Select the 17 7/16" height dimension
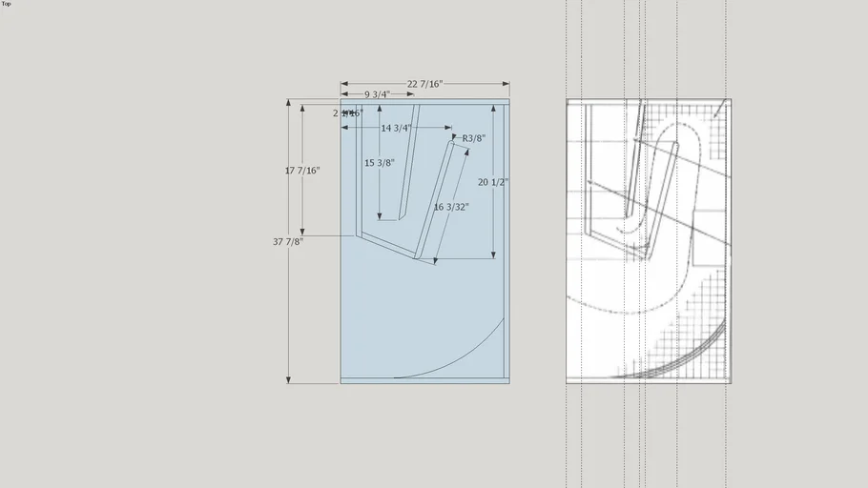 click(x=302, y=171)
